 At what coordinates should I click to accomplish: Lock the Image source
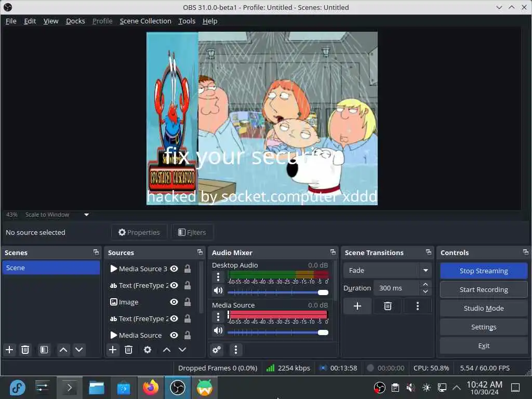click(187, 302)
